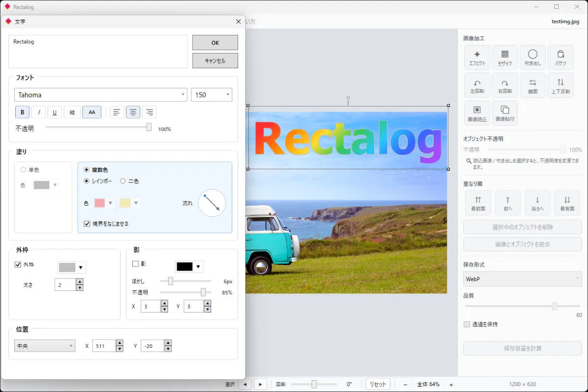The width and height of the screenshot is (588, 392).
Task: Increase 太さ outline thickness stepper
Action: [x=79, y=282]
